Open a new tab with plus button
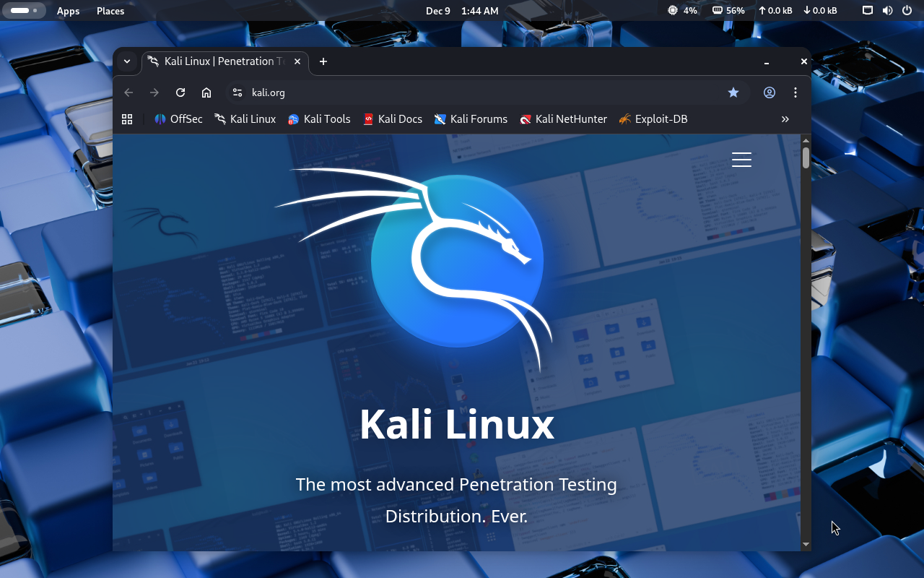 323,61
